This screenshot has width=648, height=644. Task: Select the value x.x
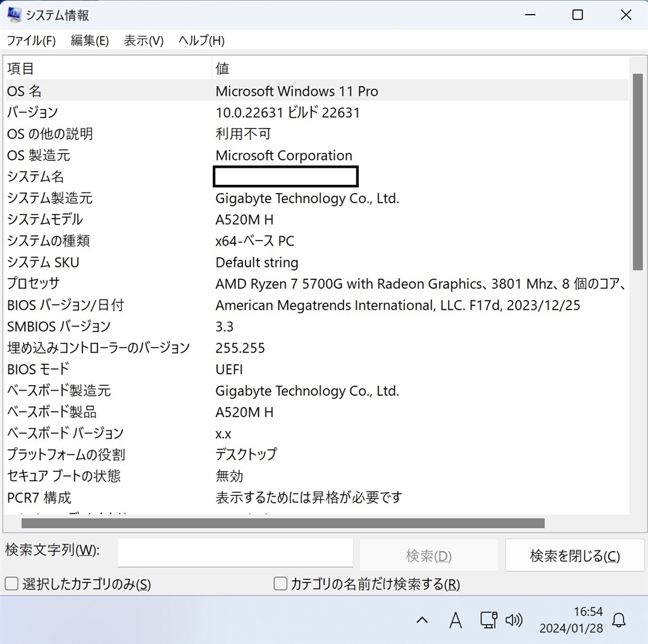pyautogui.click(x=223, y=434)
